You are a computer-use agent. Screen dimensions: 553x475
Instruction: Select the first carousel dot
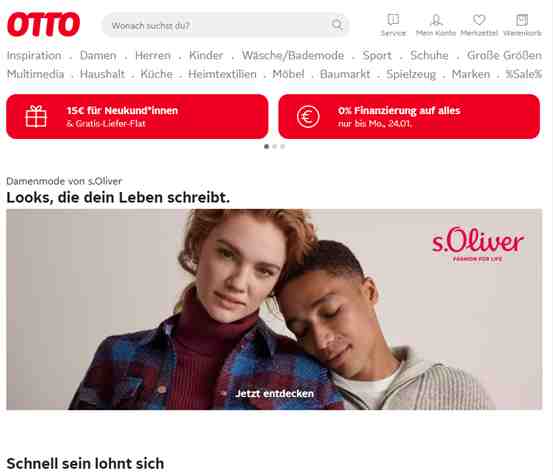coord(266,146)
